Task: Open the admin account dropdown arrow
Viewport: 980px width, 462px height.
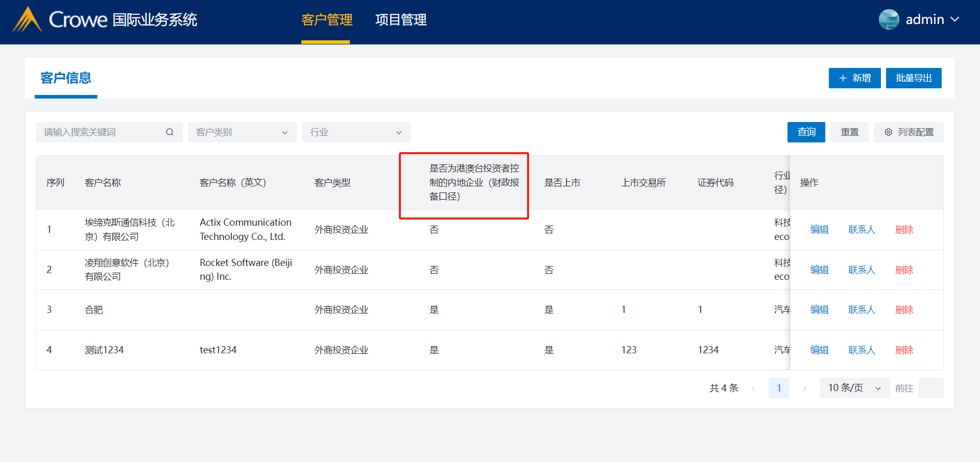Action: (954, 19)
